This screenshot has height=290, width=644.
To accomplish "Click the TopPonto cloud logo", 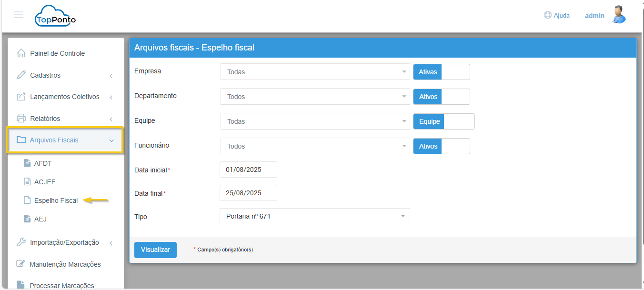I will point(55,16).
